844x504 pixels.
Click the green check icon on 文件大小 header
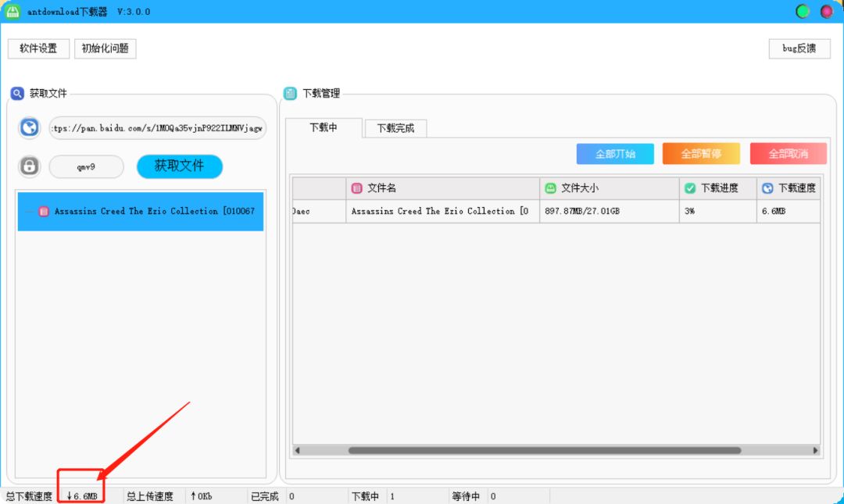[x=549, y=188]
